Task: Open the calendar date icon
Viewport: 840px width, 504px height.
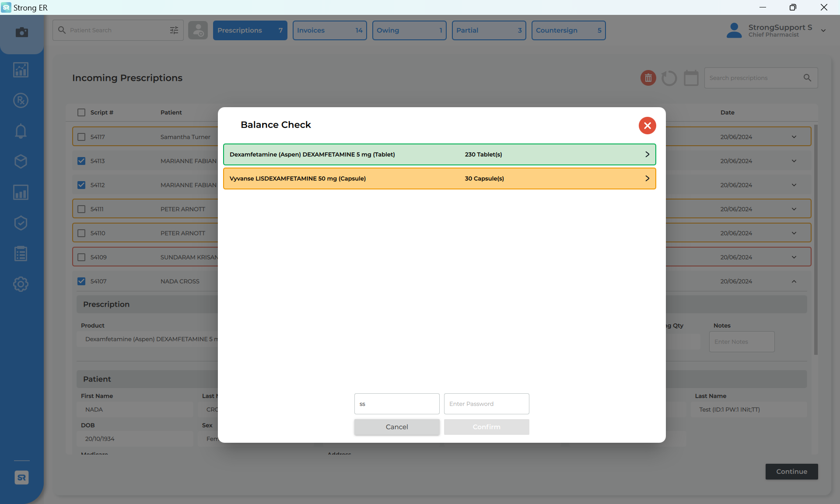Action: [x=691, y=78]
